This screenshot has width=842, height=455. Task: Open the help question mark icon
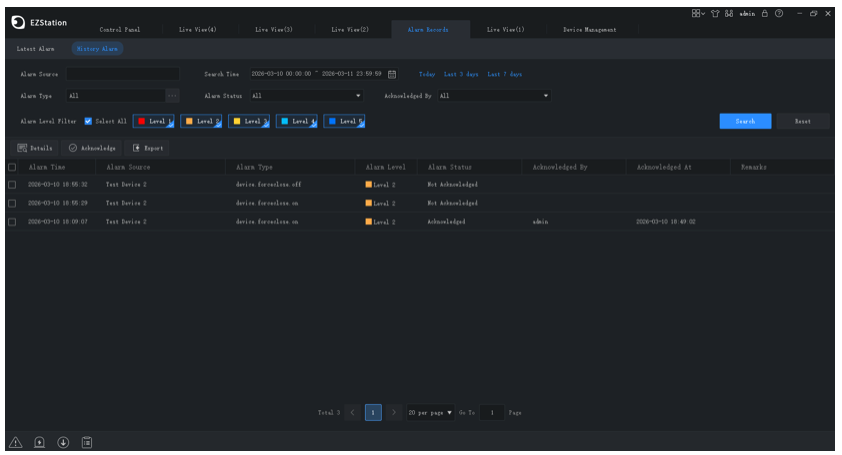[x=779, y=13]
